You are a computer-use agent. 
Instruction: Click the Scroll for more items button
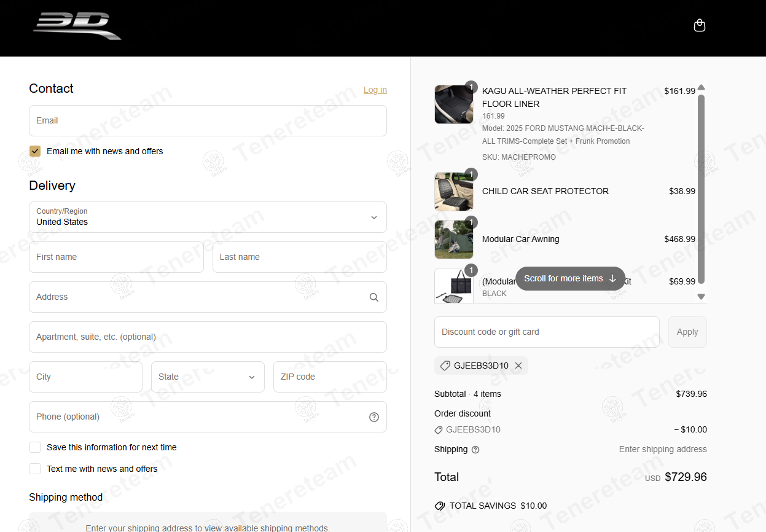[569, 279]
